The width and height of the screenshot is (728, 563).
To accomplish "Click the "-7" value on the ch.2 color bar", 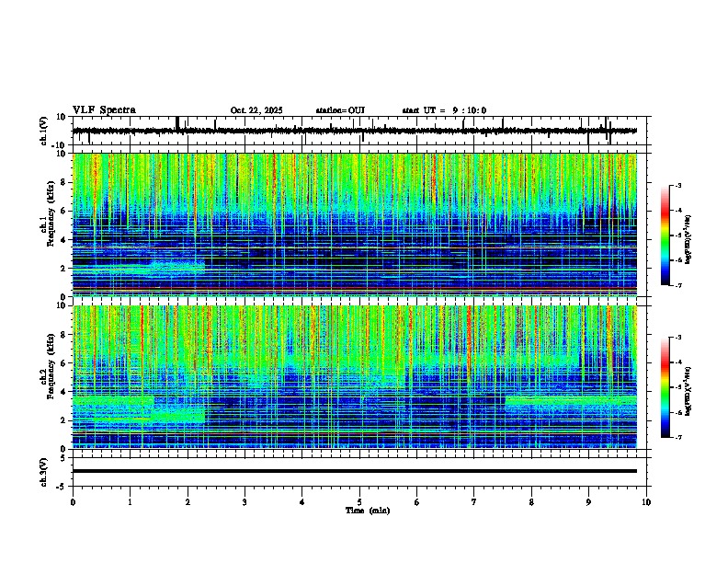I will 678,437.
